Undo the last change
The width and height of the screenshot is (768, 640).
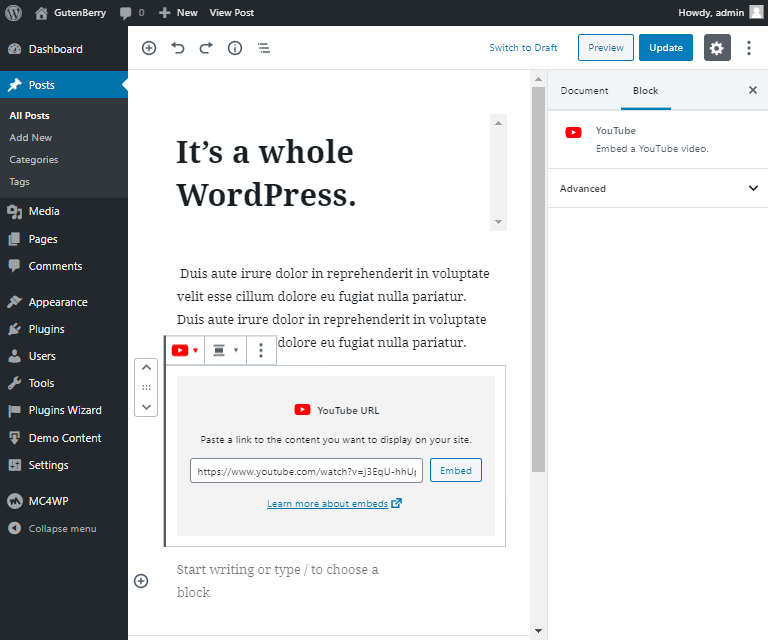(178, 48)
